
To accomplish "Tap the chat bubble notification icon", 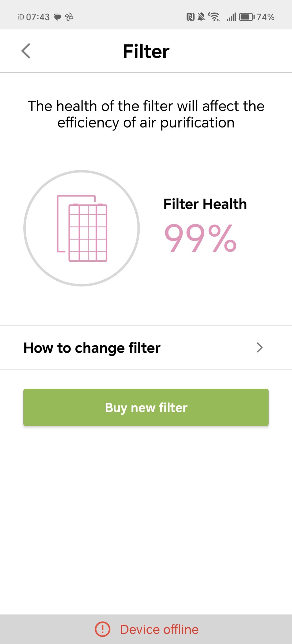I will (x=58, y=17).
